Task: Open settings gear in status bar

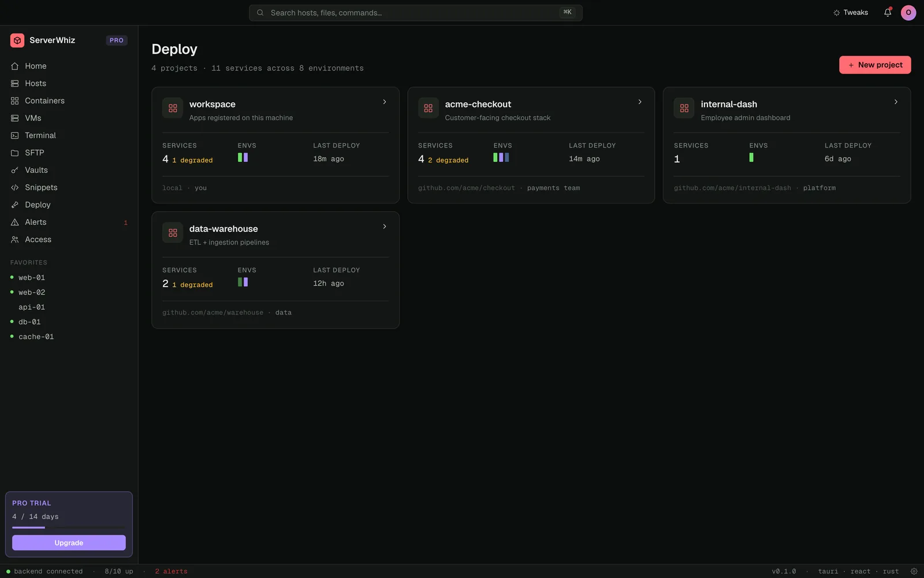Action: click(x=914, y=571)
